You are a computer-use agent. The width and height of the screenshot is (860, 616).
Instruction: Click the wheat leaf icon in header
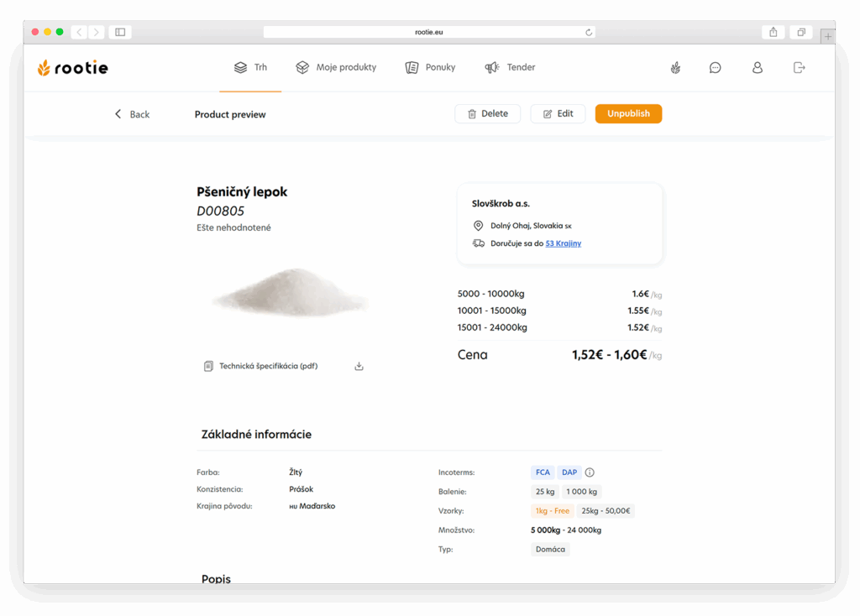[675, 67]
